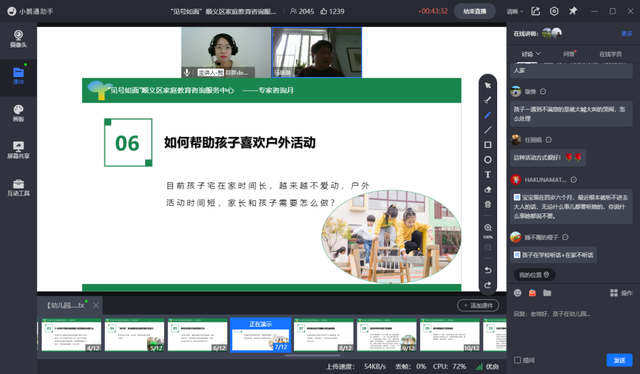Select slide thumbnail 4/12

71,335
